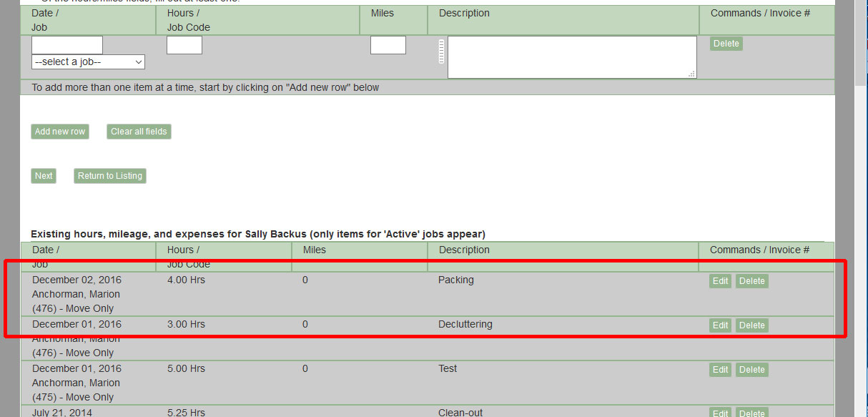Click the 'December 02, 2016' date text

(x=77, y=280)
